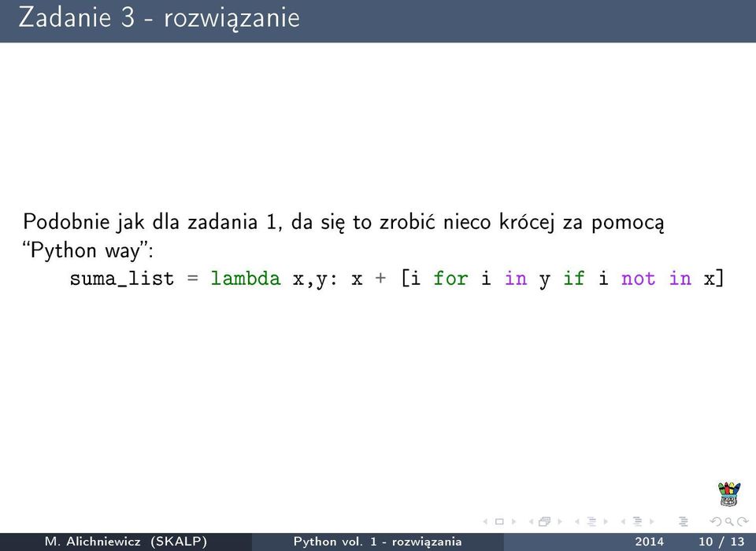This screenshot has width=756, height=551.
Task: Click the 'suma_list' identifier in code
Action: [x=122, y=279]
